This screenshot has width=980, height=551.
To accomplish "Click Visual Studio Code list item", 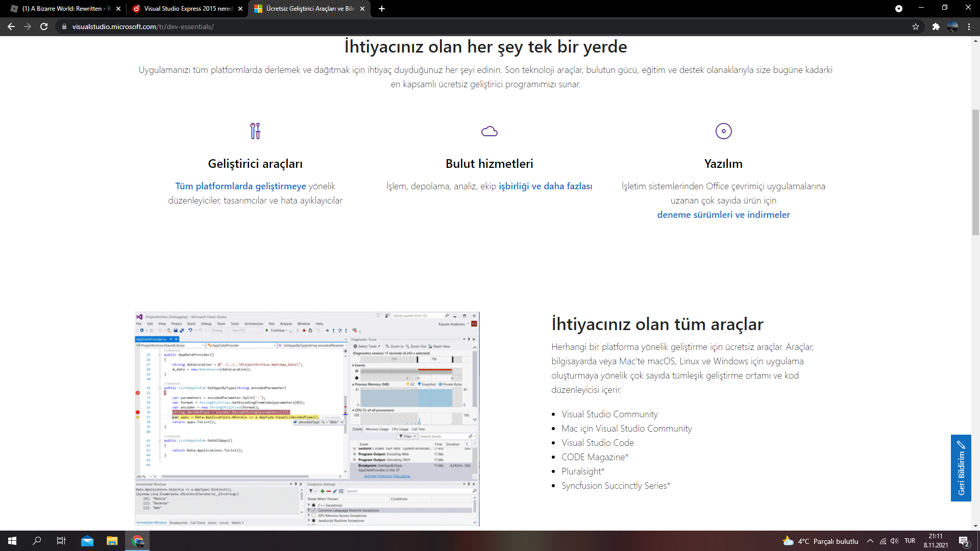I will (x=598, y=443).
